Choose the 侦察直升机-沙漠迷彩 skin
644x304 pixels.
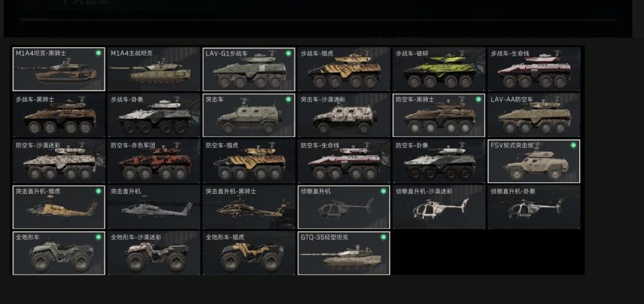(x=439, y=207)
